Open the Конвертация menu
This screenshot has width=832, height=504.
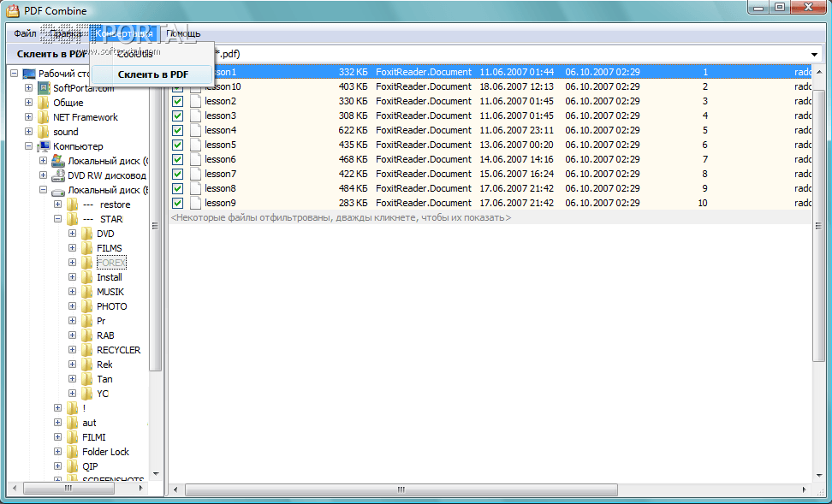[124, 33]
